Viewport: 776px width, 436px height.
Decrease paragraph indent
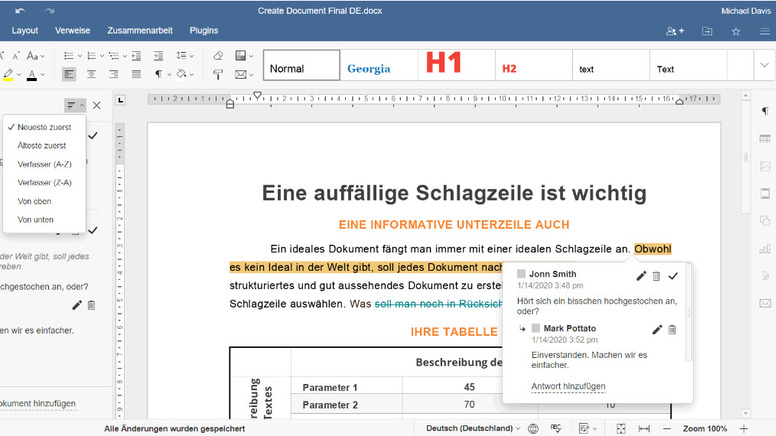[137, 56]
